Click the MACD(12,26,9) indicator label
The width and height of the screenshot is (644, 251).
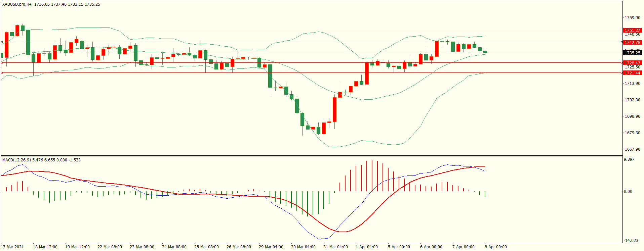[16, 160]
